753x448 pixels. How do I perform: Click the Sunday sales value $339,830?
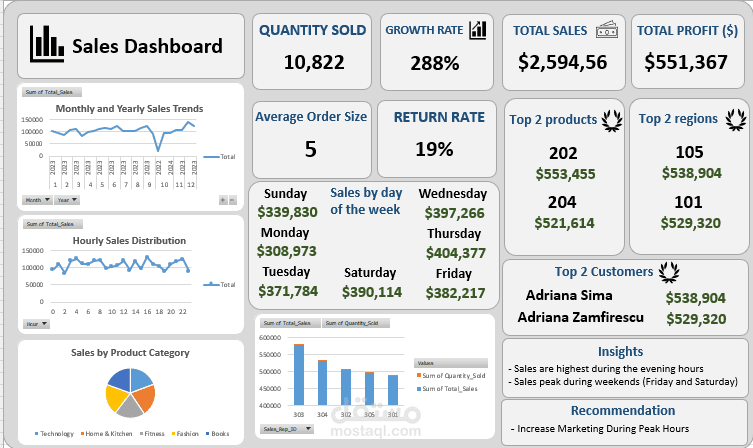coord(287,212)
